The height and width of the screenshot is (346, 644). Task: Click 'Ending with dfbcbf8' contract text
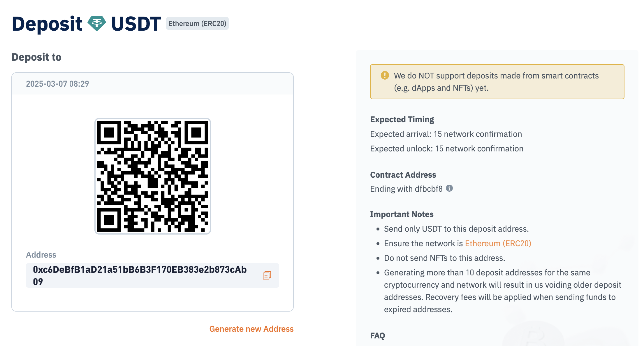pos(406,189)
